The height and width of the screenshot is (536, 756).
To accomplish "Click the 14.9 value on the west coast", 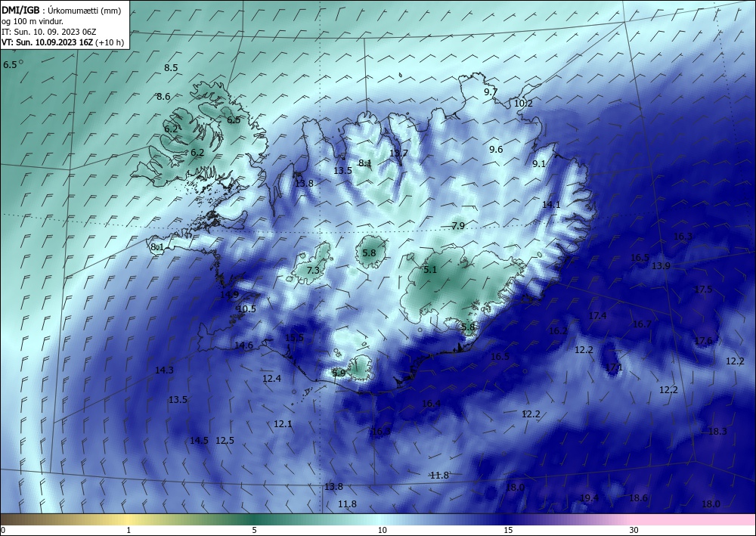I will coord(230,295).
